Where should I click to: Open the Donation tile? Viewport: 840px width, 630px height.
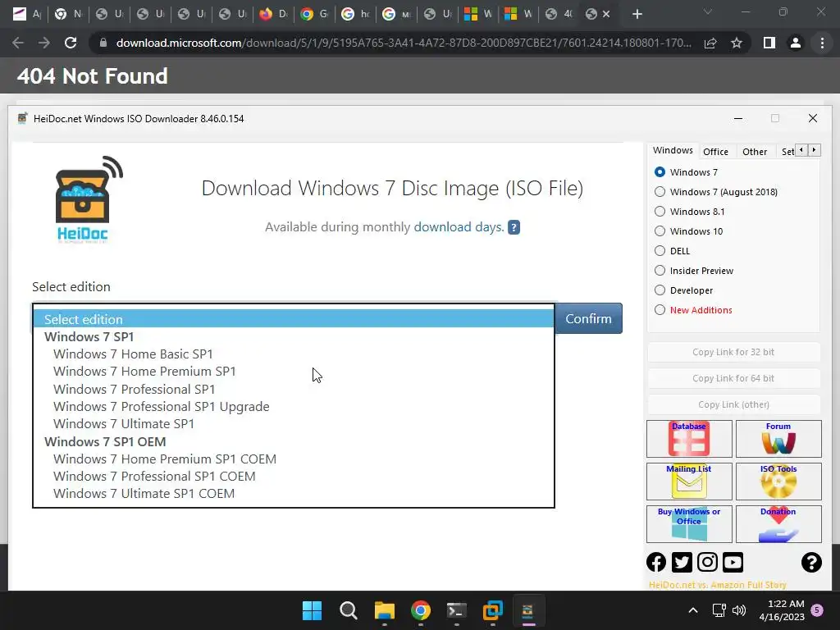(x=778, y=524)
